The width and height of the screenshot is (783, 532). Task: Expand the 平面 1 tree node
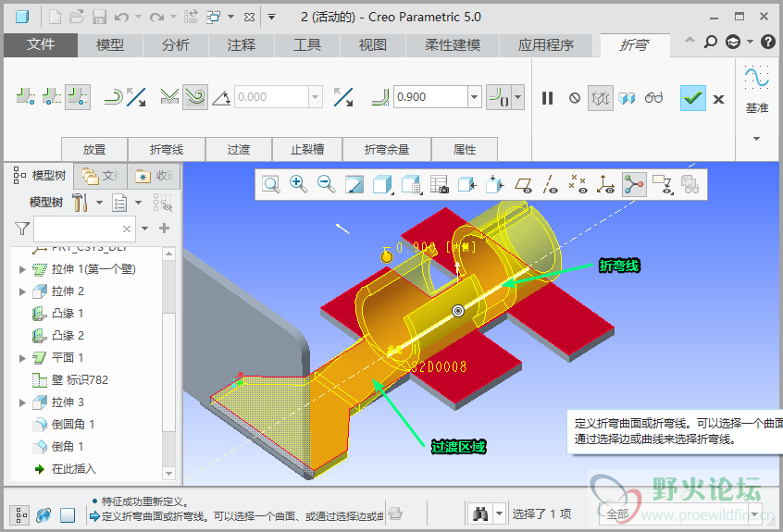(22, 358)
